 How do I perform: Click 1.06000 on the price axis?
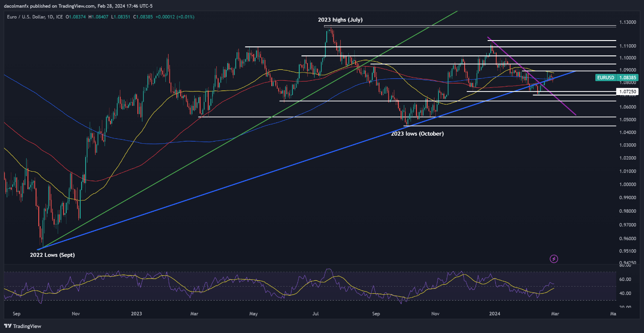click(x=628, y=107)
